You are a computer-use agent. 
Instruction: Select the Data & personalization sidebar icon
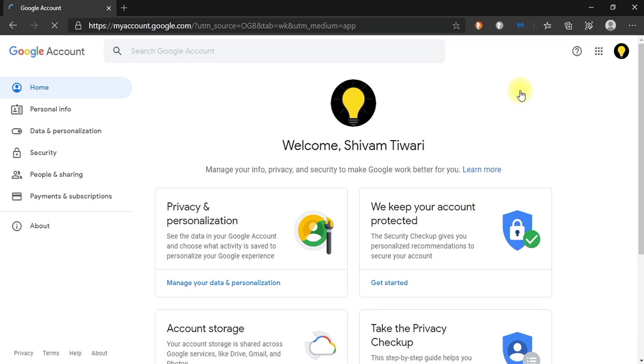point(17,131)
